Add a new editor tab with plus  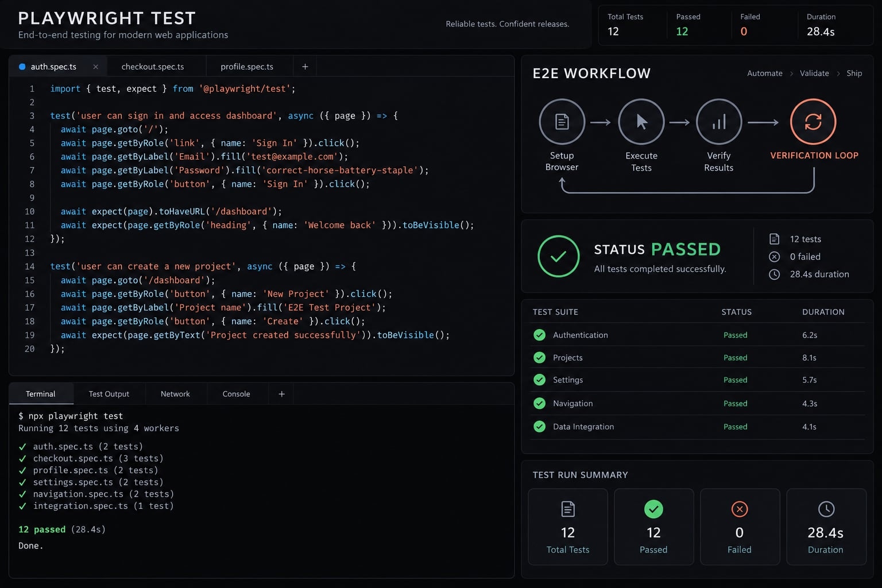[x=305, y=67]
